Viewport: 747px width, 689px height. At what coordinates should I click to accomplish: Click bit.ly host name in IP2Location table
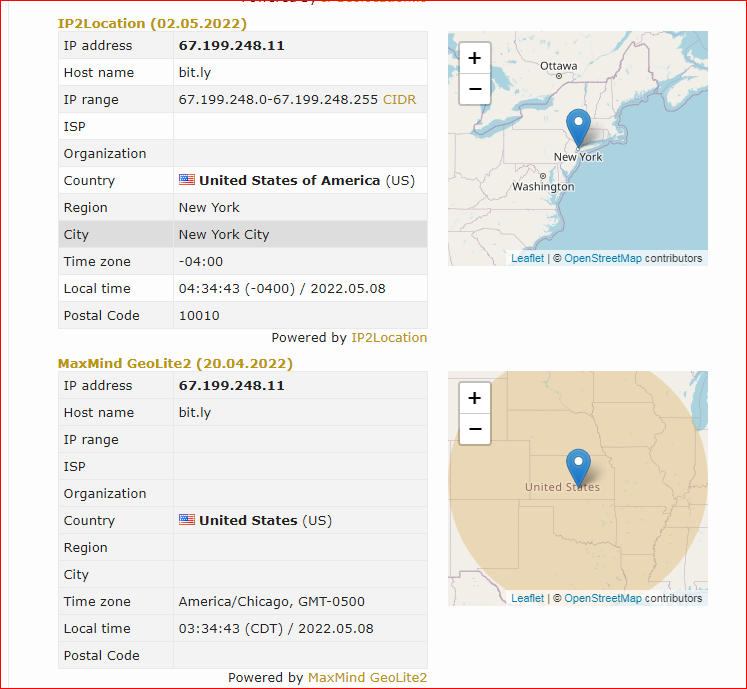195,72
